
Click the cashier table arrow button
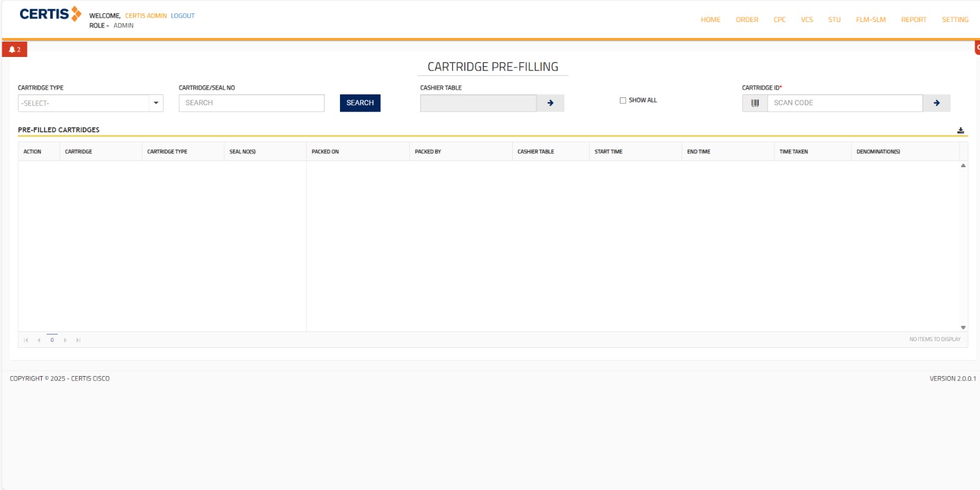pyautogui.click(x=550, y=103)
